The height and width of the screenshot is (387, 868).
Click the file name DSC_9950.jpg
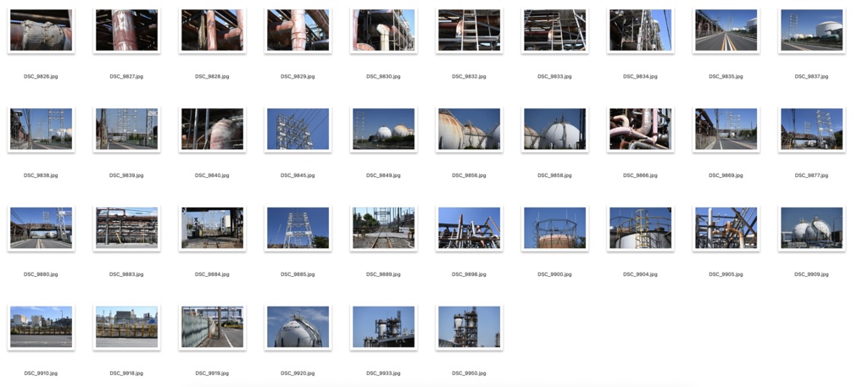470,373
